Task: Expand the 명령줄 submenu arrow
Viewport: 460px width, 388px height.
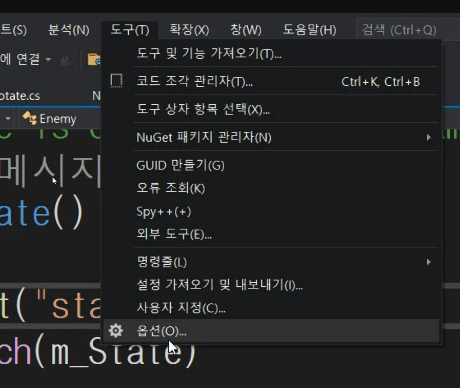Action: click(429, 262)
